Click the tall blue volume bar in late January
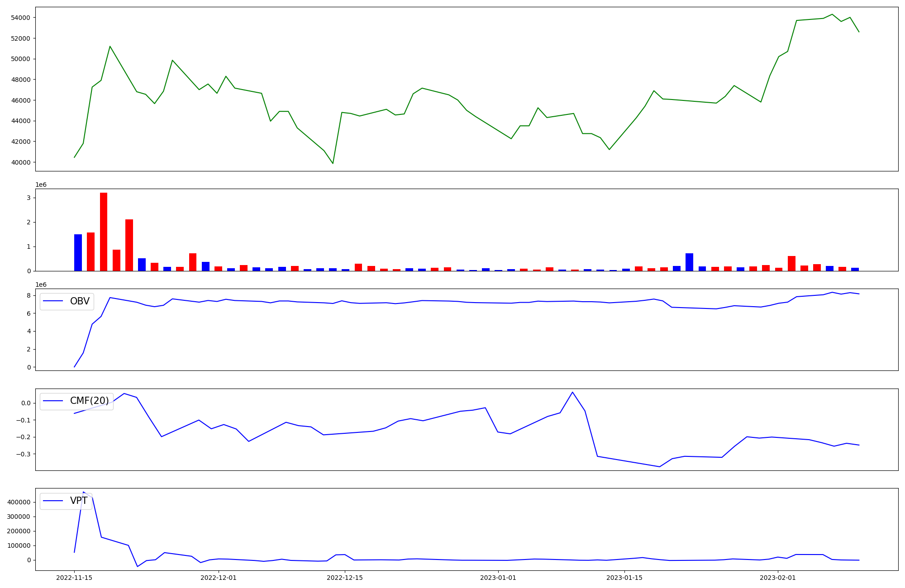This screenshot has width=905, height=588. point(689,262)
